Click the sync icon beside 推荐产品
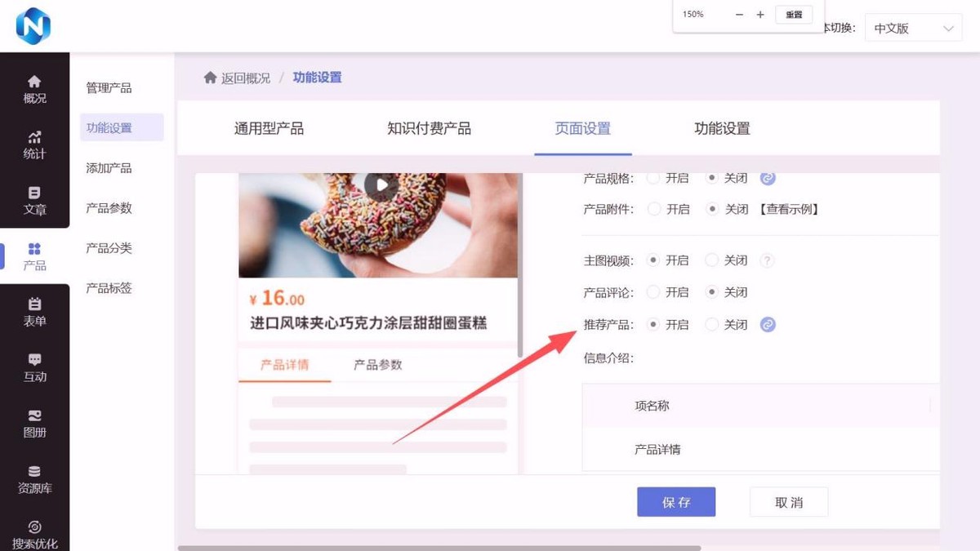Screen dimensions: 980x551 pyautogui.click(x=767, y=324)
